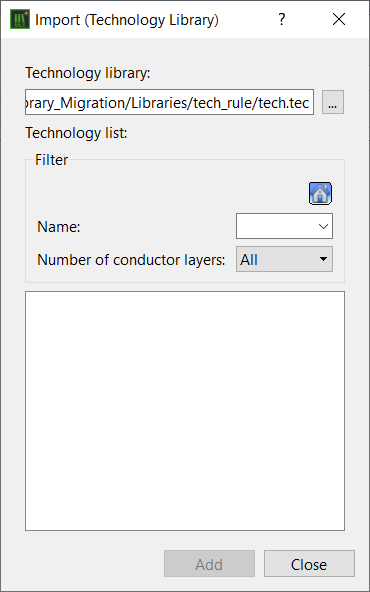370x592 pixels.
Task: Close the dialog using the X icon
Action: tap(339, 19)
